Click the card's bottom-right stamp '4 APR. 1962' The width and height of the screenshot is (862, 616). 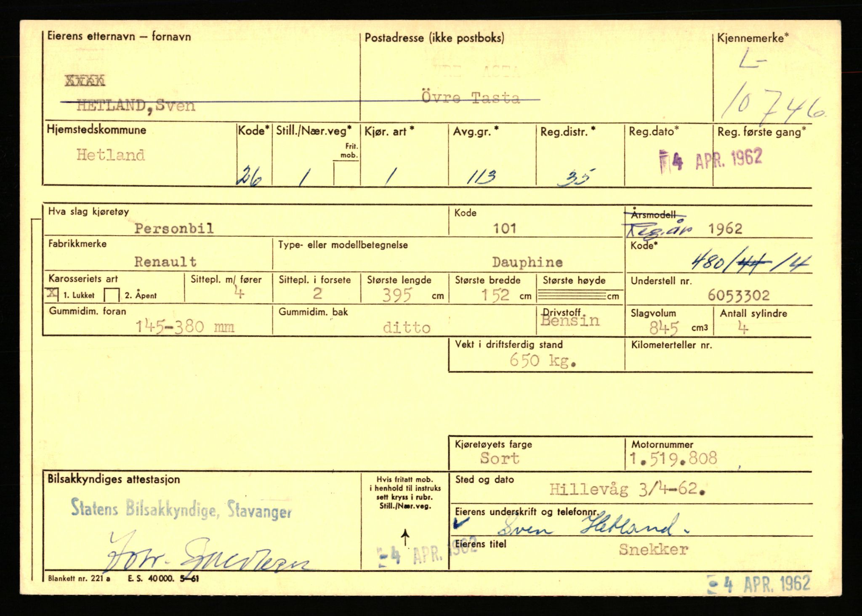pyautogui.click(x=758, y=585)
